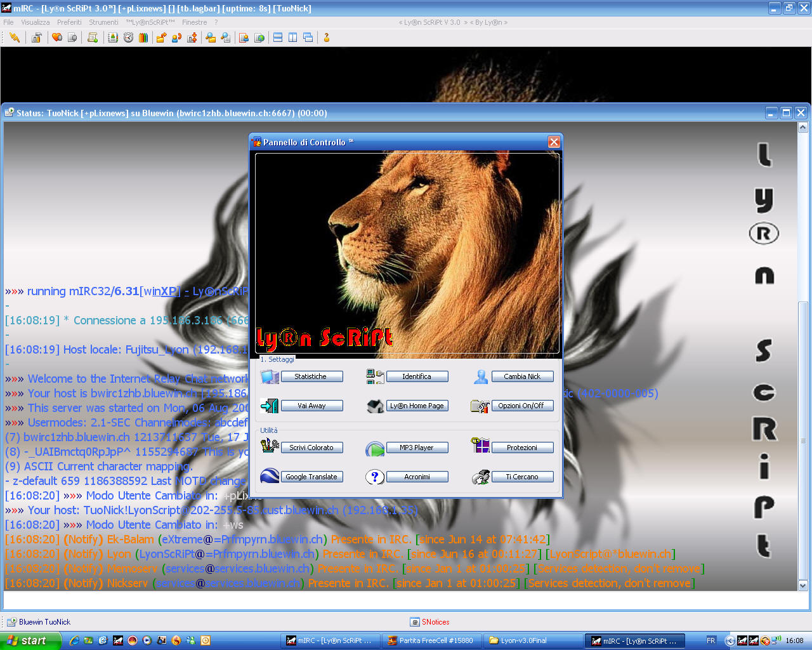812x650 pixels.
Task: Open the Strumenti menu
Action: tap(103, 22)
